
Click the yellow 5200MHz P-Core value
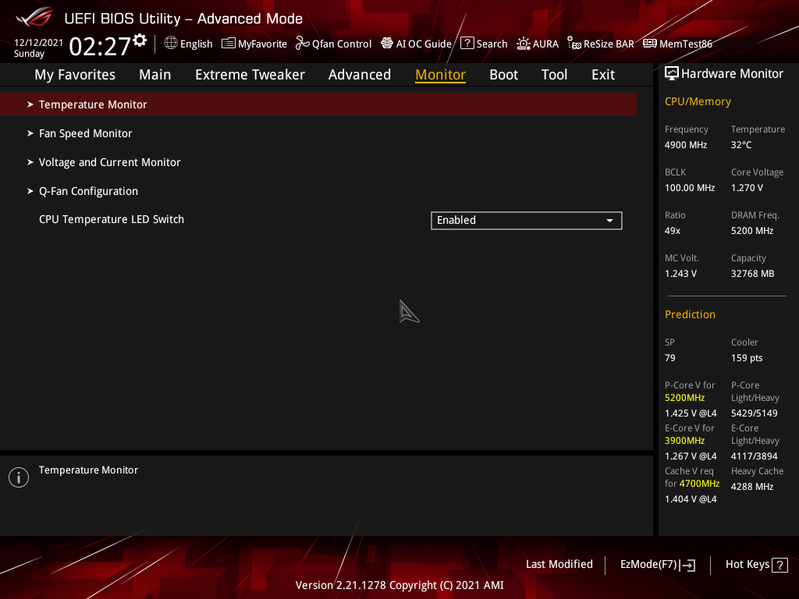point(684,398)
